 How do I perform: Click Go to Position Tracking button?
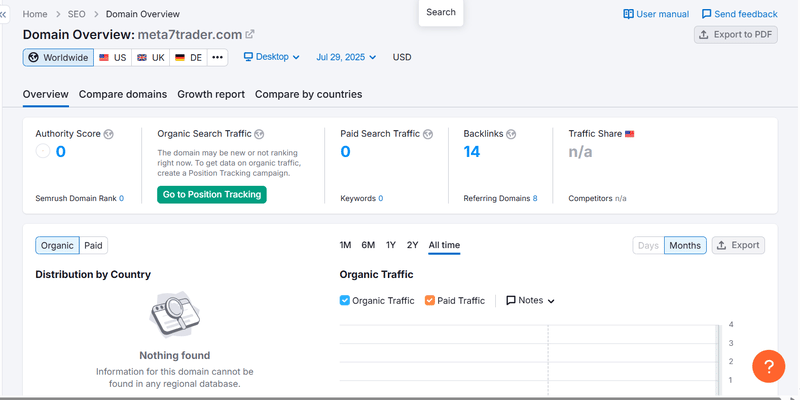[212, 194]
